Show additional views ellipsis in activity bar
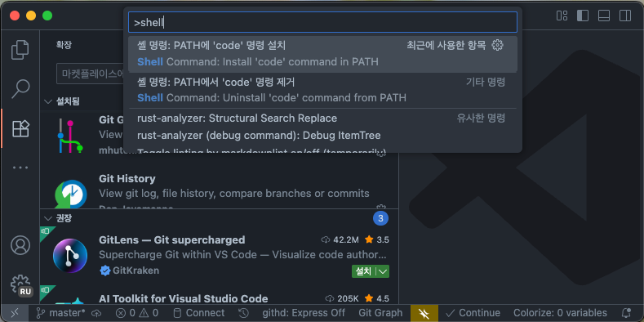 [x=20, y=168]
